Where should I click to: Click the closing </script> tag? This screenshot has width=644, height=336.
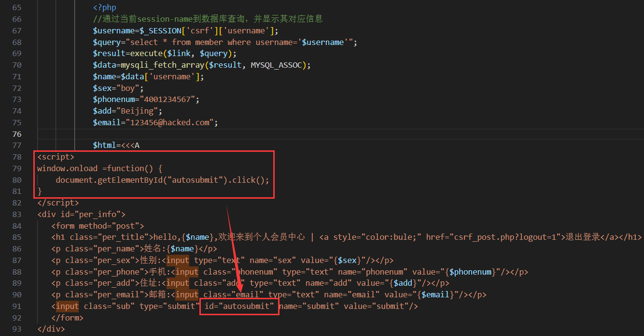pos(58,203)
